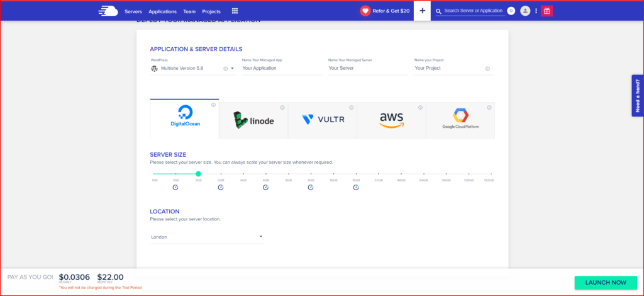
Task: Open the user profile avatar icon
Action: click(525, 11)
